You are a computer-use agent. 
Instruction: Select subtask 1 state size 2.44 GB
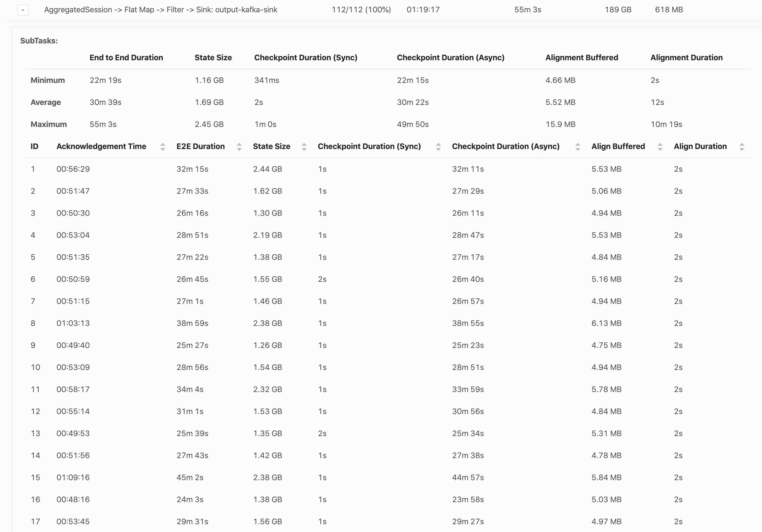268,169
